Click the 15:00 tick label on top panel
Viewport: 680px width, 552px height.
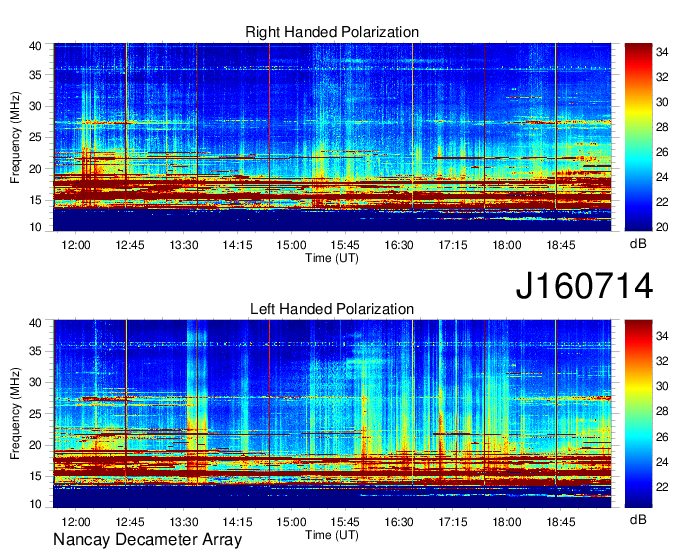[x=291, y=245]
